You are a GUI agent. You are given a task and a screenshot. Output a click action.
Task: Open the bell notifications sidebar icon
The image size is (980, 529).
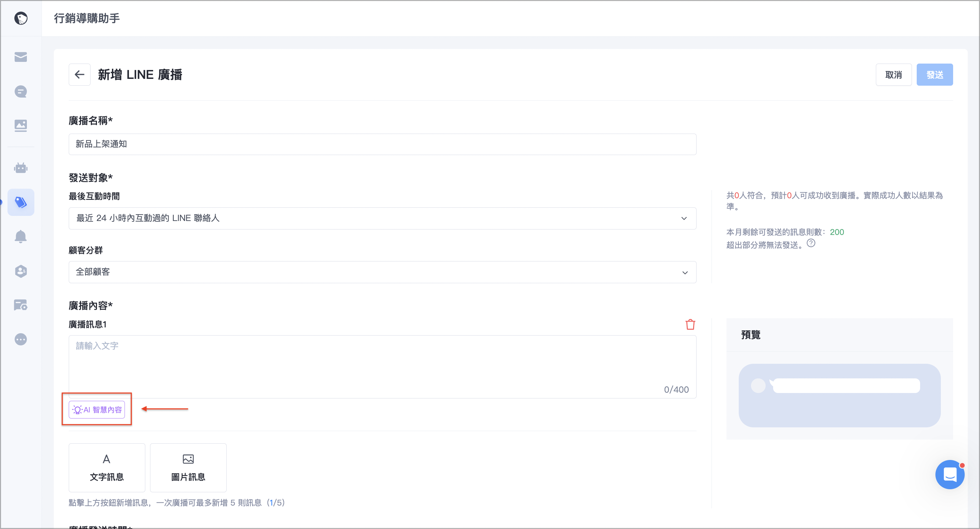[x=20, y=236]
